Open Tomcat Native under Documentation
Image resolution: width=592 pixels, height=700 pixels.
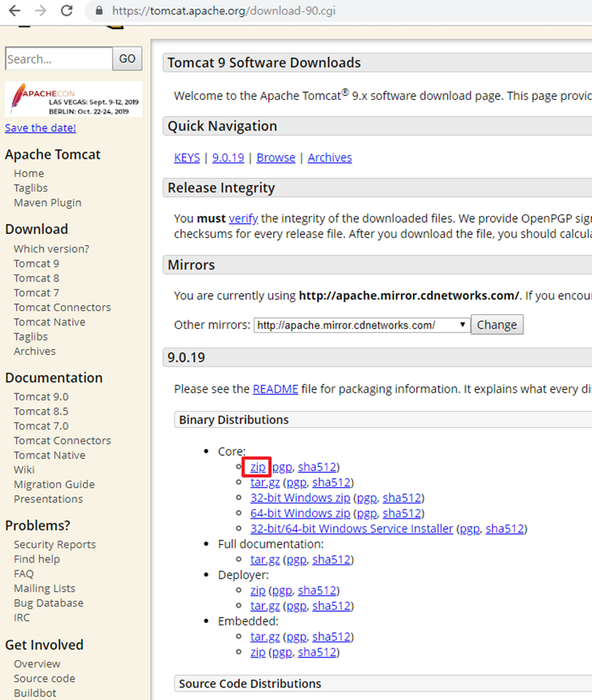click(x=49, y=455)
